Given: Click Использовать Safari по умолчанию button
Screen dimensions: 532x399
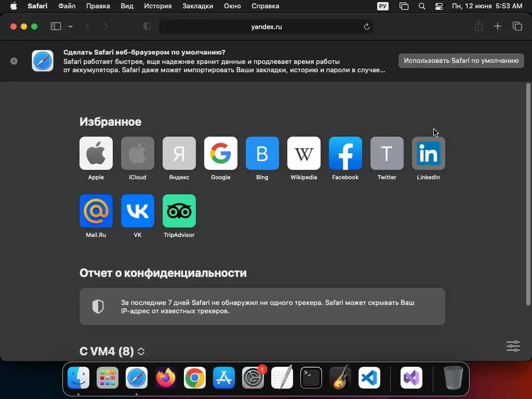Looking at the screenshot, I should pyautogui.click(x=461, y=61).
